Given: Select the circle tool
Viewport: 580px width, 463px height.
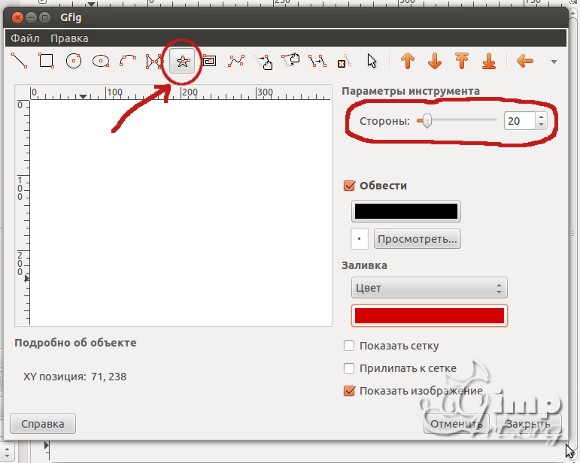Looking at the screenshot, I should coord(73,61).
